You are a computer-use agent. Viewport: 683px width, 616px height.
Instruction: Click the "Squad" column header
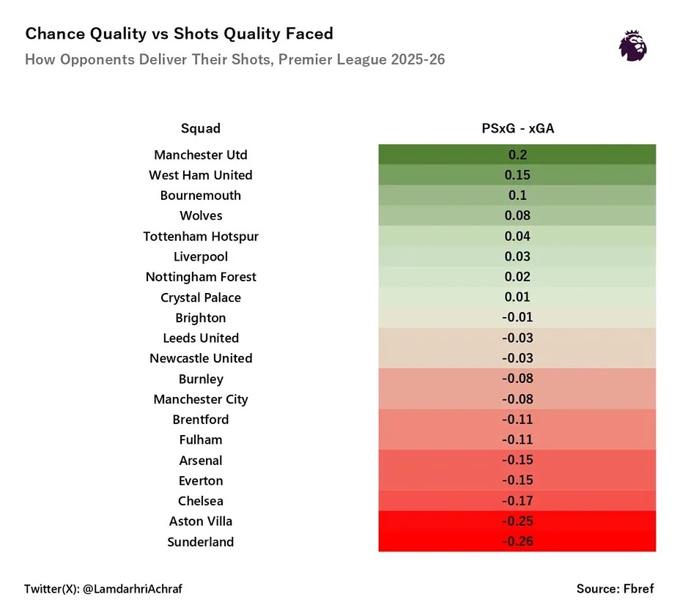201,128
